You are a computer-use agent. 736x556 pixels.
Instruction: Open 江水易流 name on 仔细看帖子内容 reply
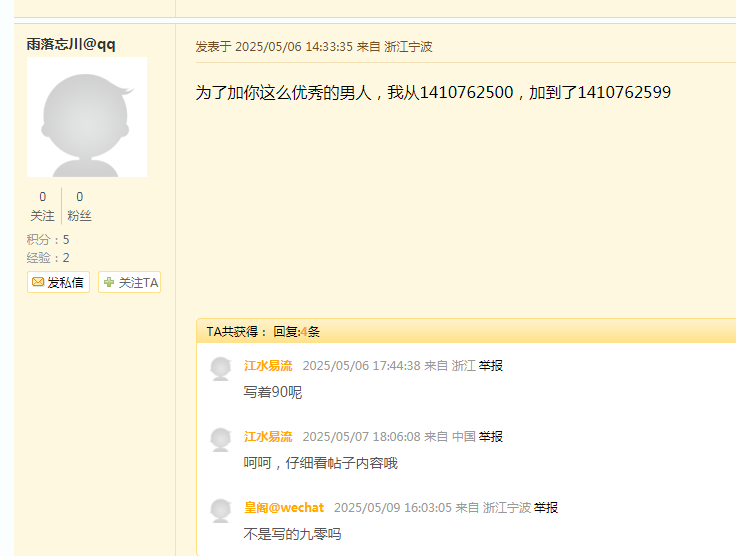click(268, 437)
